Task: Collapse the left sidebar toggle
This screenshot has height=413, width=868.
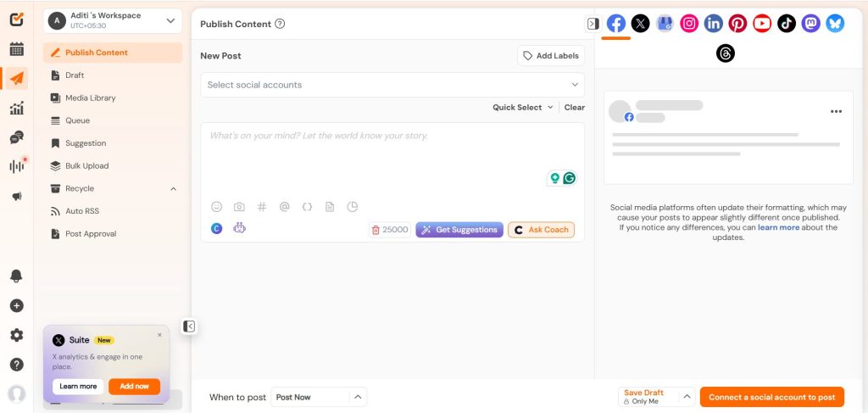Action: click(189, 326)
